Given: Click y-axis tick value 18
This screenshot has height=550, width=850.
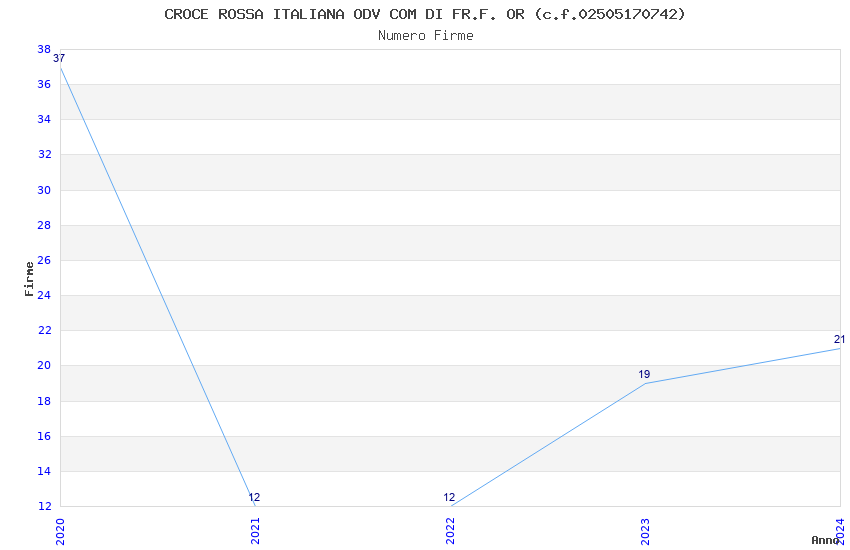Looking at the screenshot, I should 44,401.
